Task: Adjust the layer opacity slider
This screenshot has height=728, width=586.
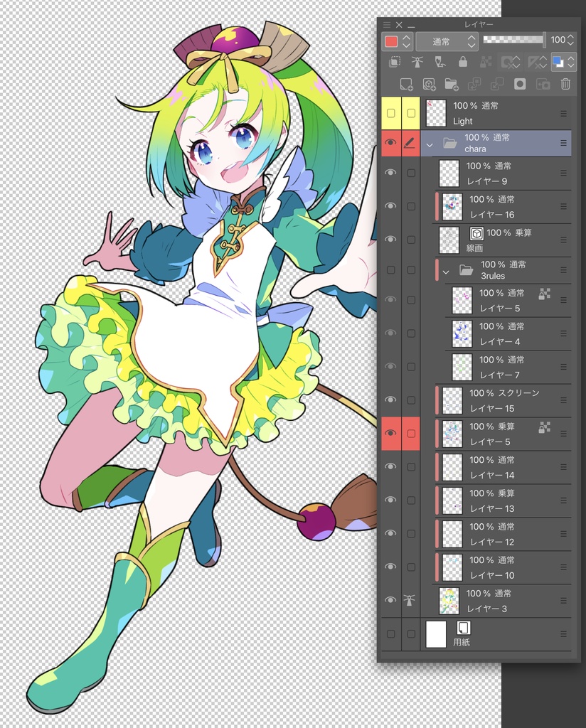Action: [x=513, y=41]
